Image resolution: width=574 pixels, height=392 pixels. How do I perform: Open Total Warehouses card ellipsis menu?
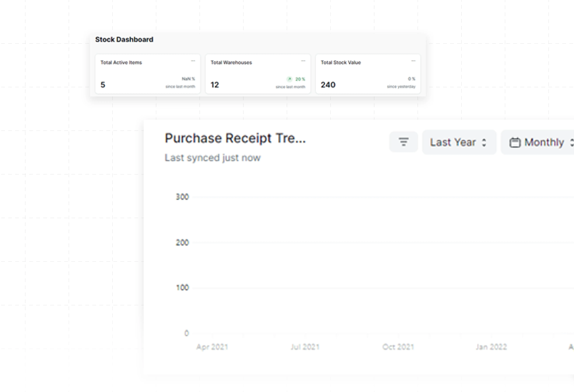point(303,61)
